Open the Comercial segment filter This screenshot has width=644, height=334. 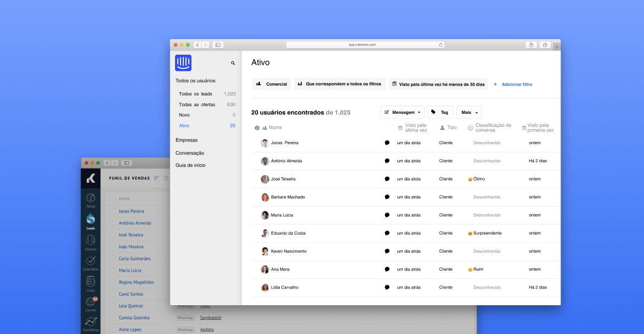click(272, 84)
